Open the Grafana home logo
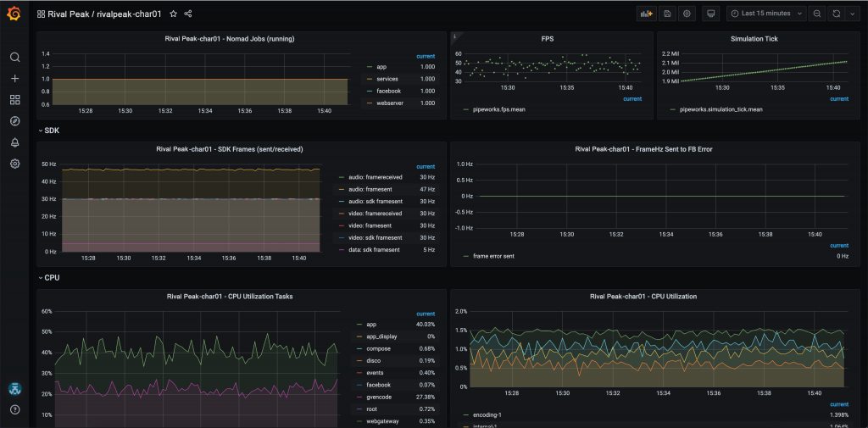 (14, 14)
